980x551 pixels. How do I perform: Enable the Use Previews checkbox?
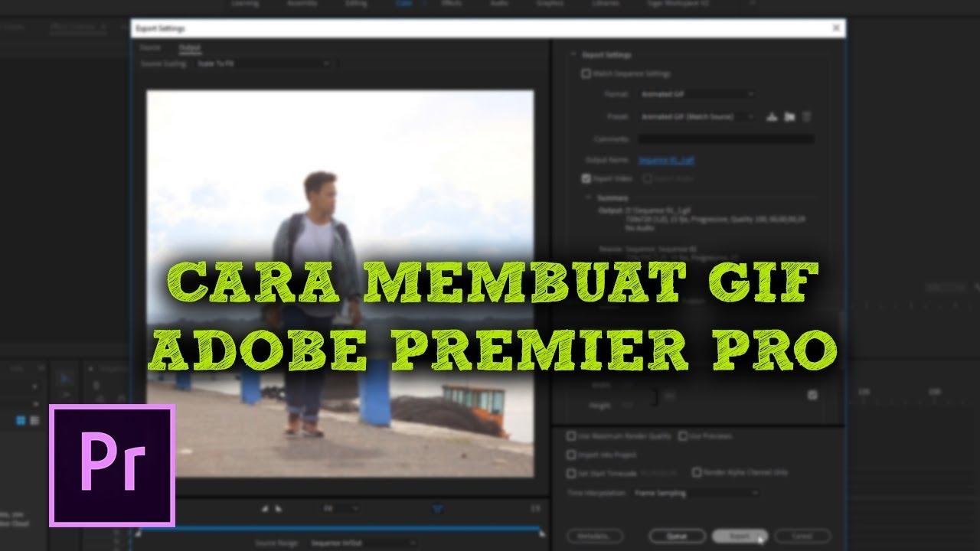pyautogui.click(x=683, y=436)
